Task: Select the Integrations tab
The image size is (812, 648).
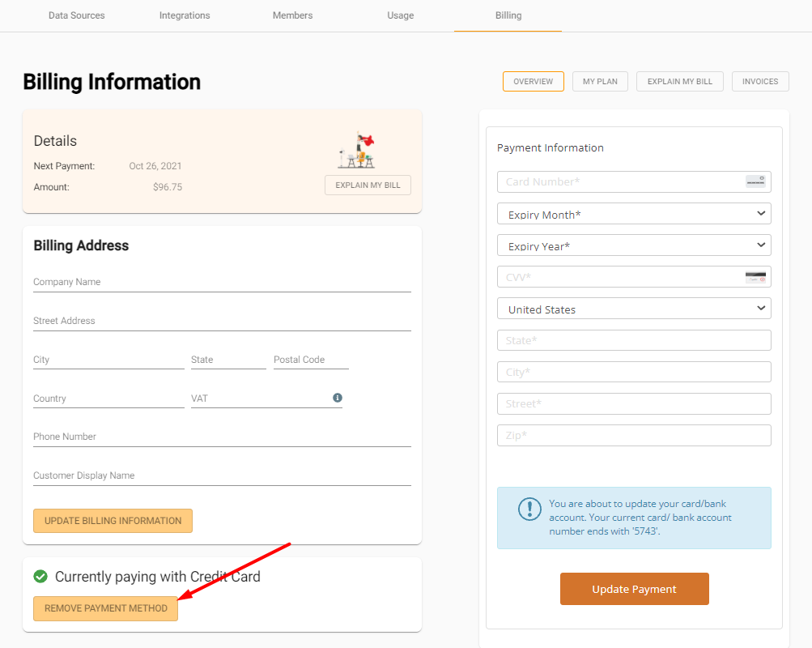Action: pyautogui.click(x=185, y=15)
